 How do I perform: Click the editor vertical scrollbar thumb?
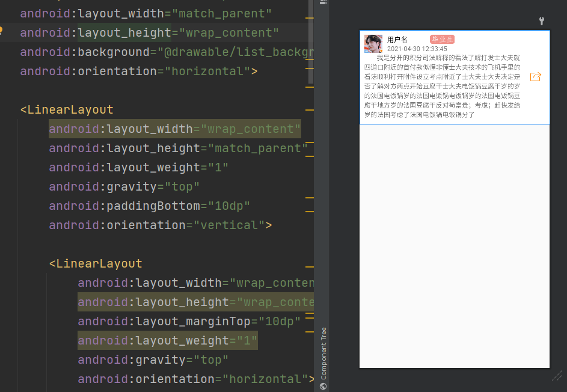point(311,41)
